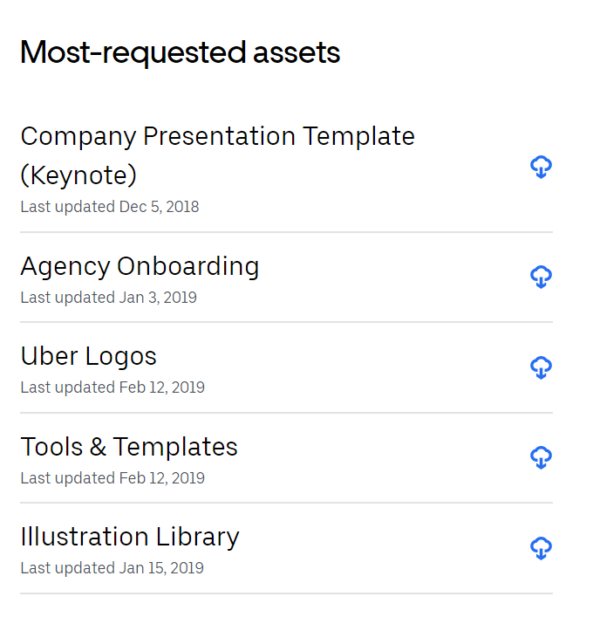The image size is (600, 624).
Task: Click the divider line below Illustration Library
Action: (x=286, y=594)
